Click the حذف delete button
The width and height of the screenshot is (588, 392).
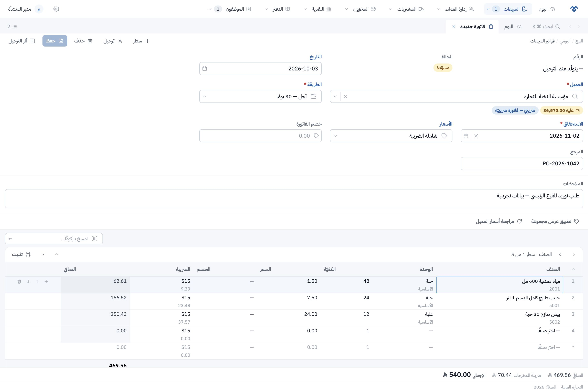[x=83, y=41]
